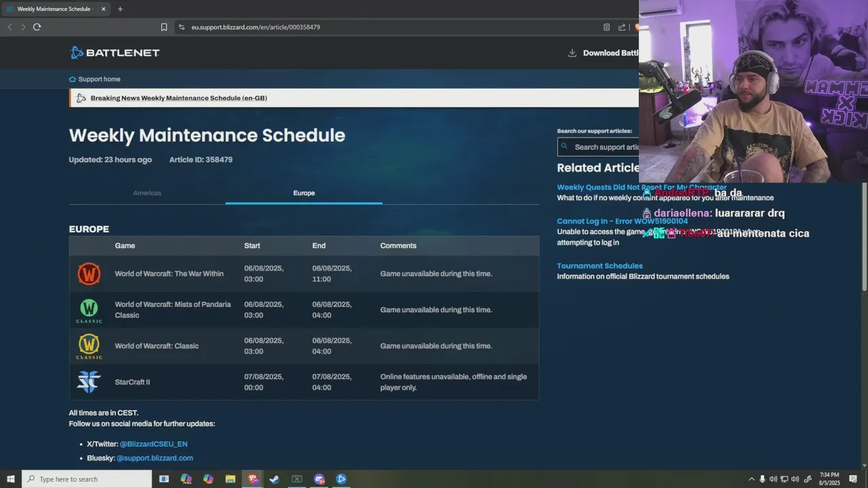Image resolution: width=868 pixels, height=488 pixels.
Task: Open the Tournament Schedules article
Action: (600, 266)
